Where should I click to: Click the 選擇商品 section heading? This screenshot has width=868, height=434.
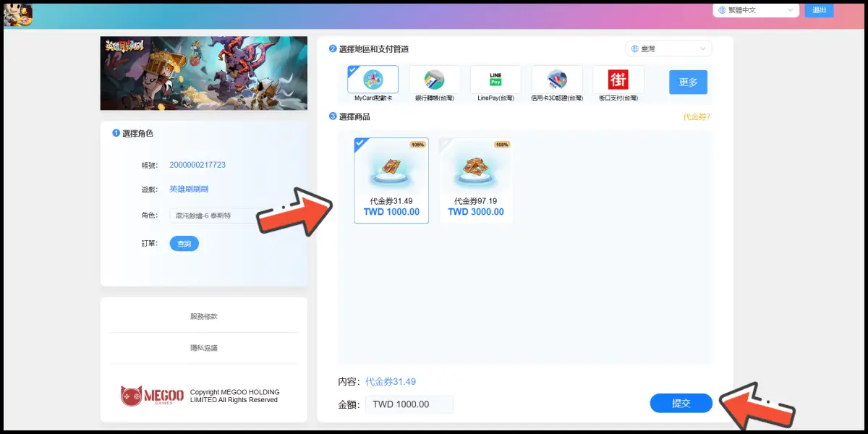pyautogui.click(x=354, y=116)
